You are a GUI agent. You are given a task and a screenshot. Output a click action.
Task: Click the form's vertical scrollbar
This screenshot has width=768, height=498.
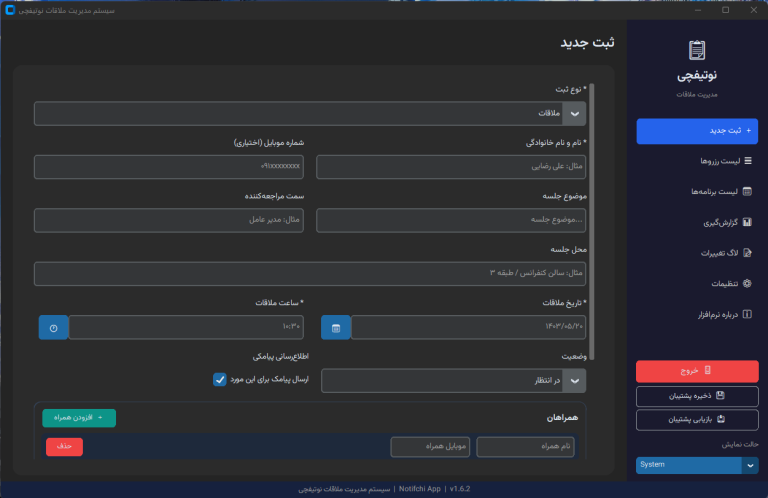click(592, 221)
